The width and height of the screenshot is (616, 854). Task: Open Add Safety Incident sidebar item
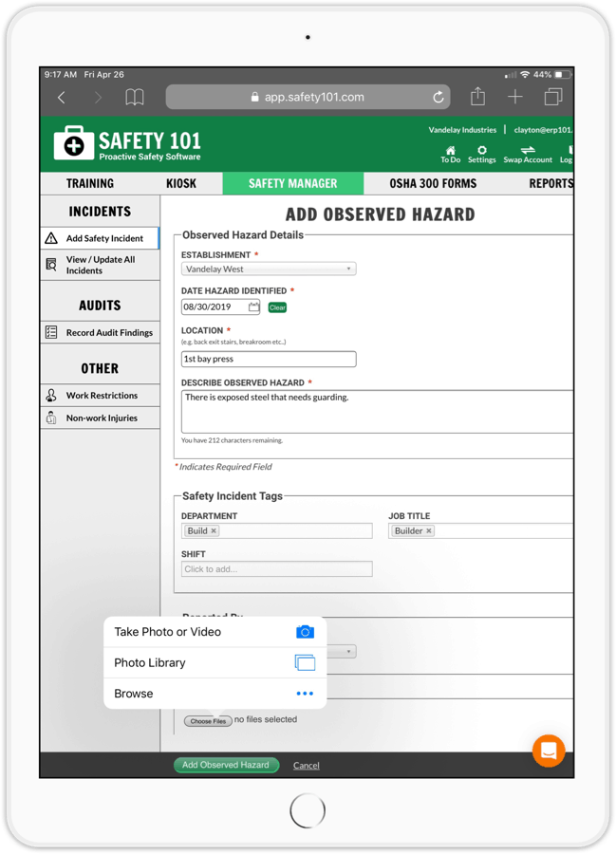(100, 238)
